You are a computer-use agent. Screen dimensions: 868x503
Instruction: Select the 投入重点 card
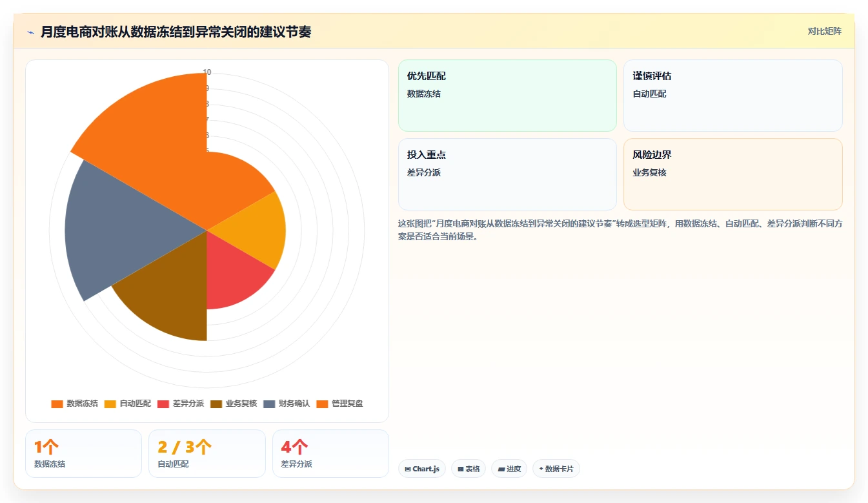507,174
